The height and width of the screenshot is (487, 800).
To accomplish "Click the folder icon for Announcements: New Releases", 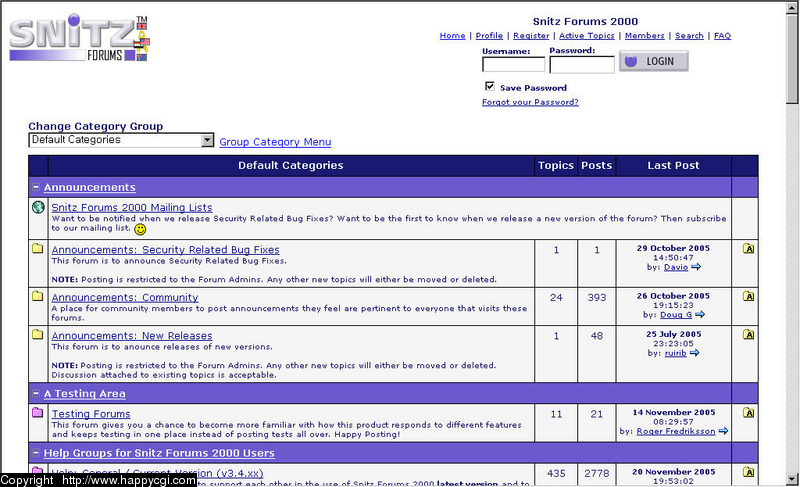I will [38, 335].
